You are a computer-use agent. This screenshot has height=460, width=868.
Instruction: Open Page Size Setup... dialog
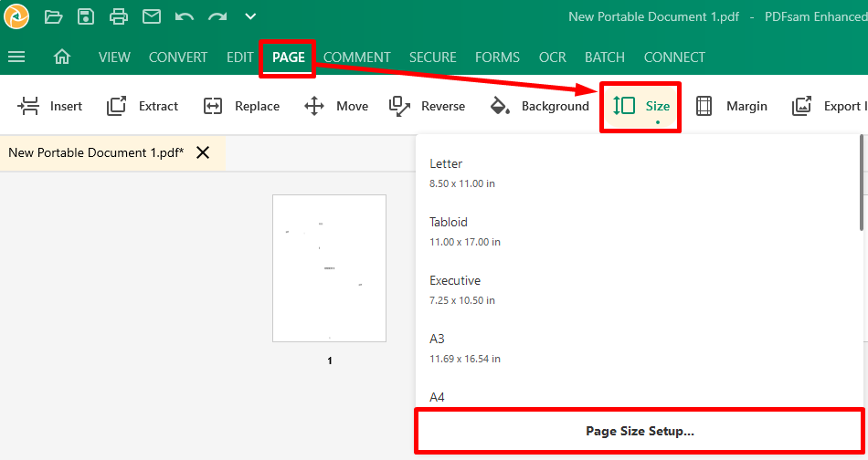(640, 431)
